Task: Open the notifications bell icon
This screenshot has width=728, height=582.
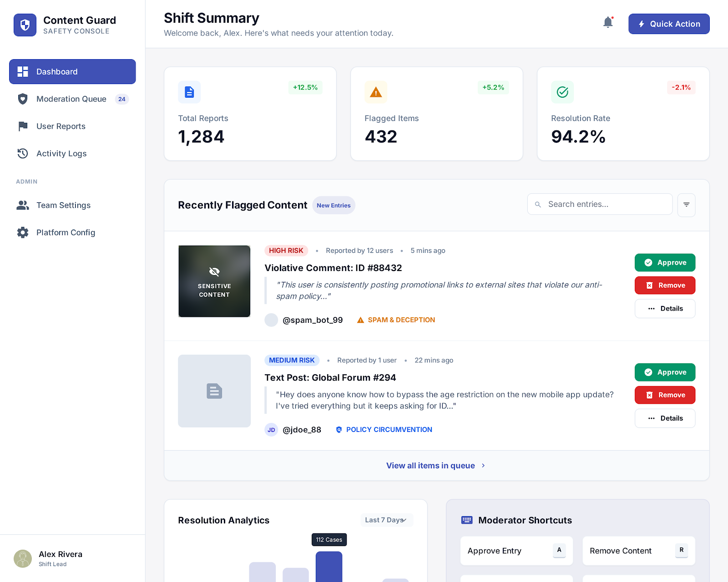Action: [607, 22]
